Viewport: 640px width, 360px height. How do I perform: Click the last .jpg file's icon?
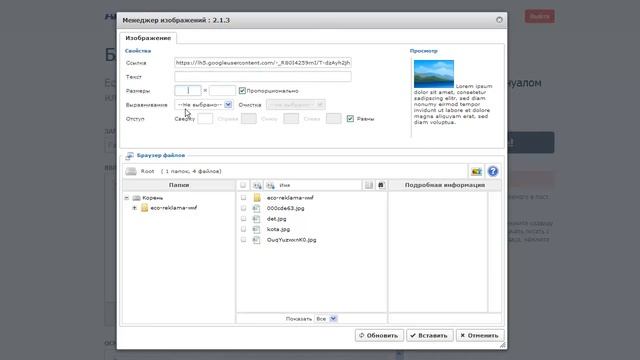256,240
